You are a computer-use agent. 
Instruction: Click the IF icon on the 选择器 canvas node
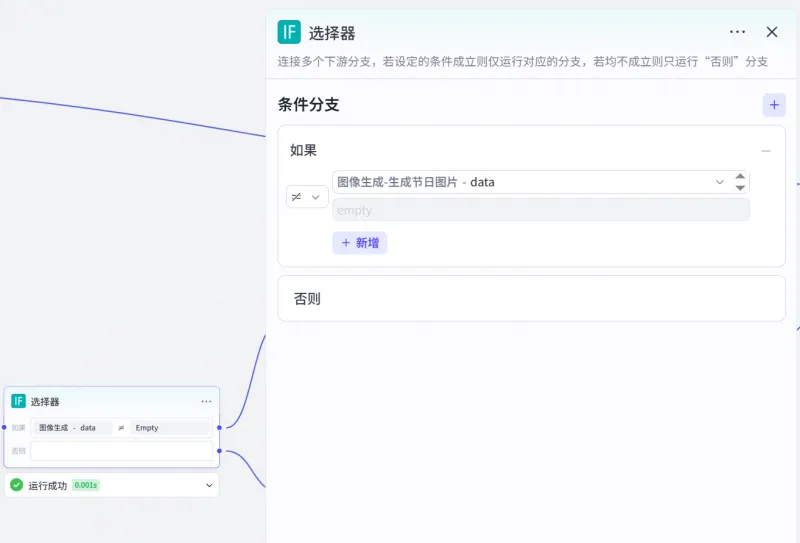[x=18, y=401]
